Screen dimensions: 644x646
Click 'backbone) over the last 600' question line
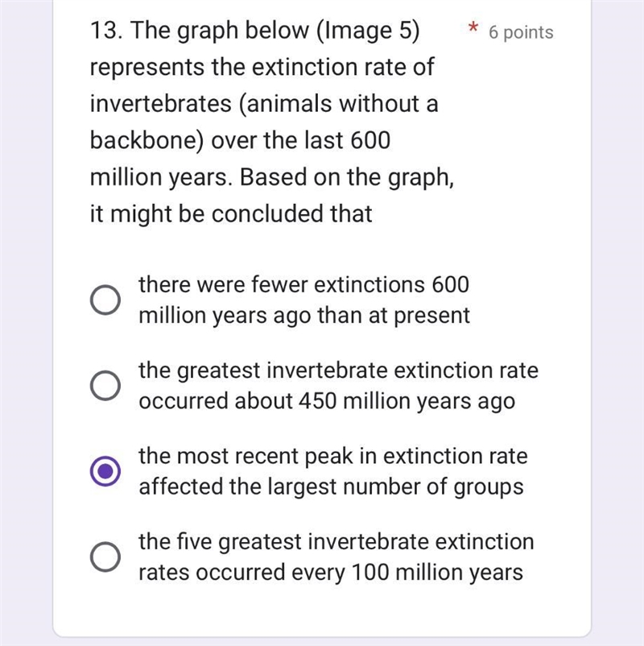240,140
